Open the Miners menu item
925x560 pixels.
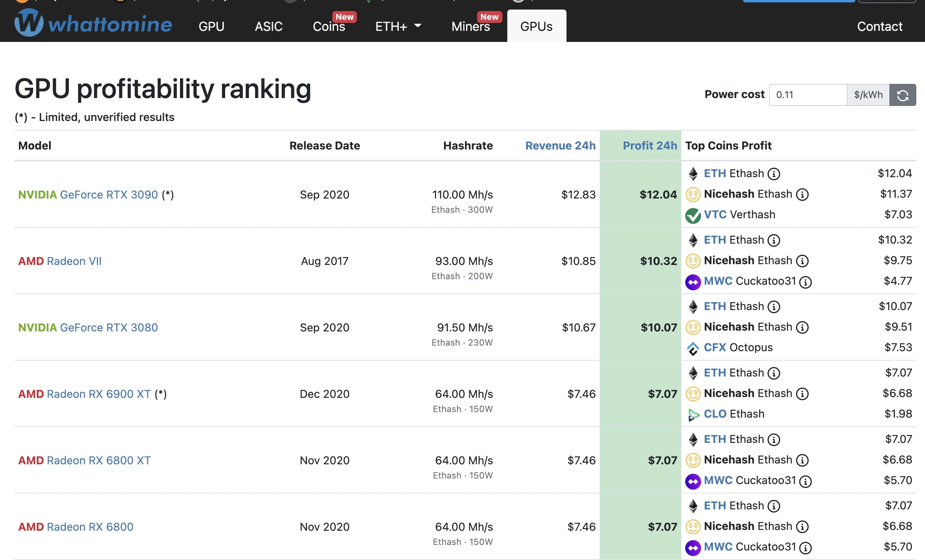click(x=470, y=26)
